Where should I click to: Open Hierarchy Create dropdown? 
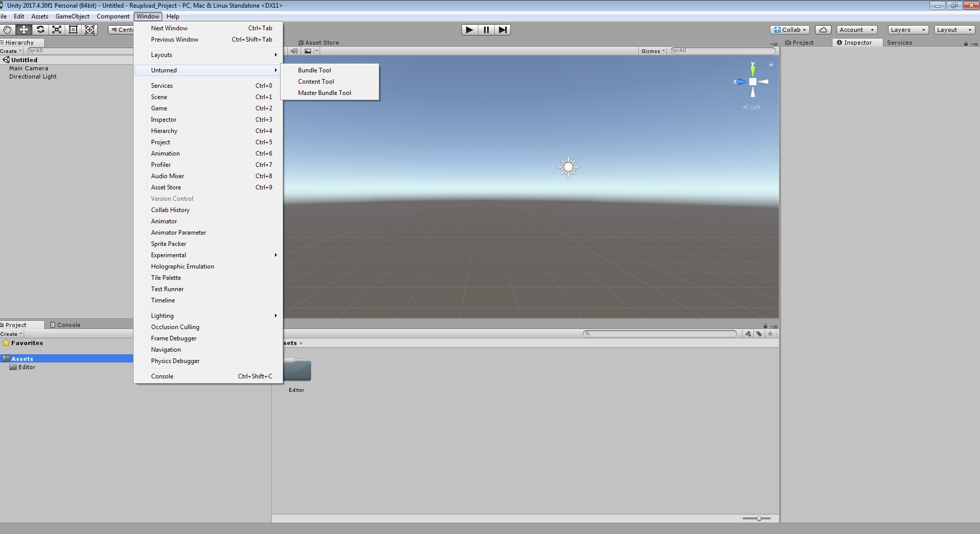click(11, 51)
